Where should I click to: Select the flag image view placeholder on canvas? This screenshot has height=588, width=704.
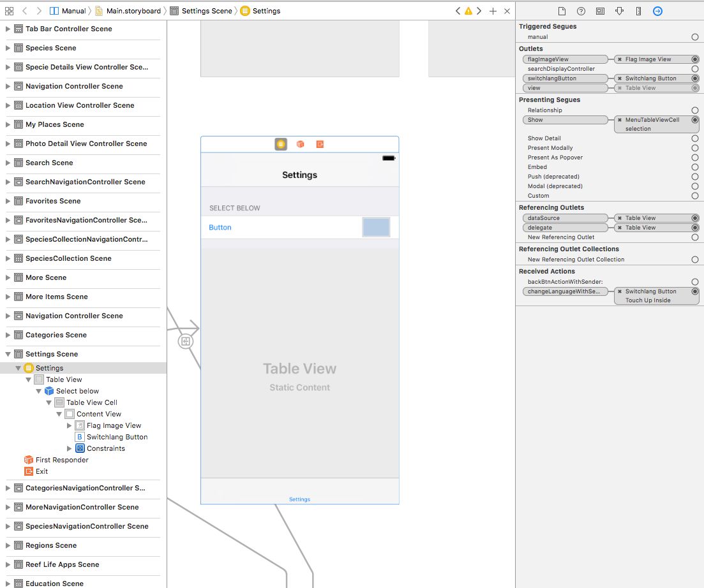coord(376,227)
